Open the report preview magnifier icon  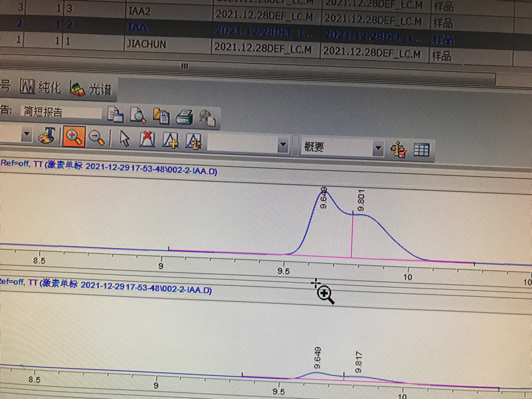(138, 115)
